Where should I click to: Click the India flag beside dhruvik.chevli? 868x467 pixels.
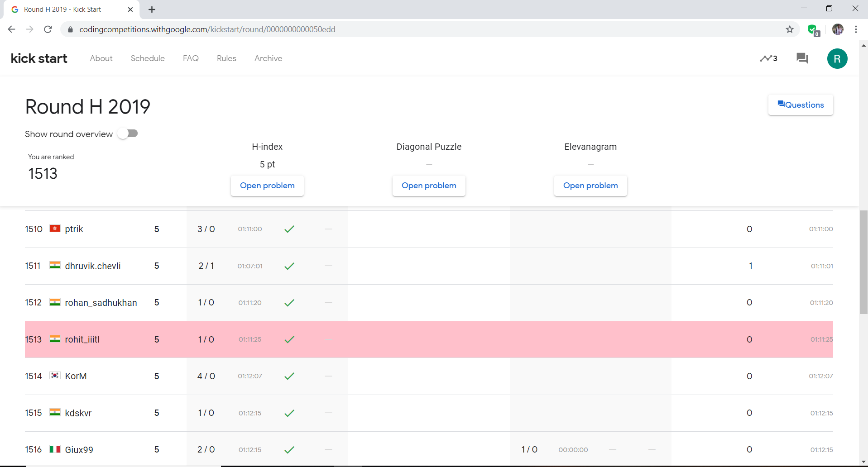tap(55, 265)
